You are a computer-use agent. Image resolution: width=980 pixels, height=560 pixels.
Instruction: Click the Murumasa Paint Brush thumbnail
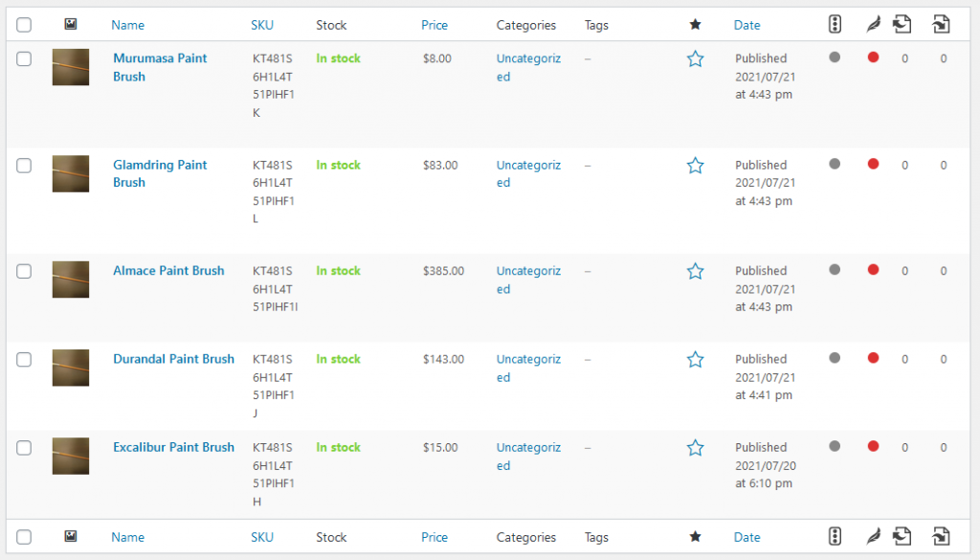(71, 67)
